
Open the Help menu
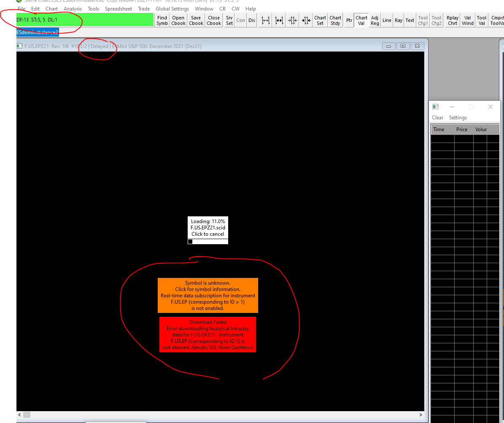pyautogui.click(x=251, y=9)
